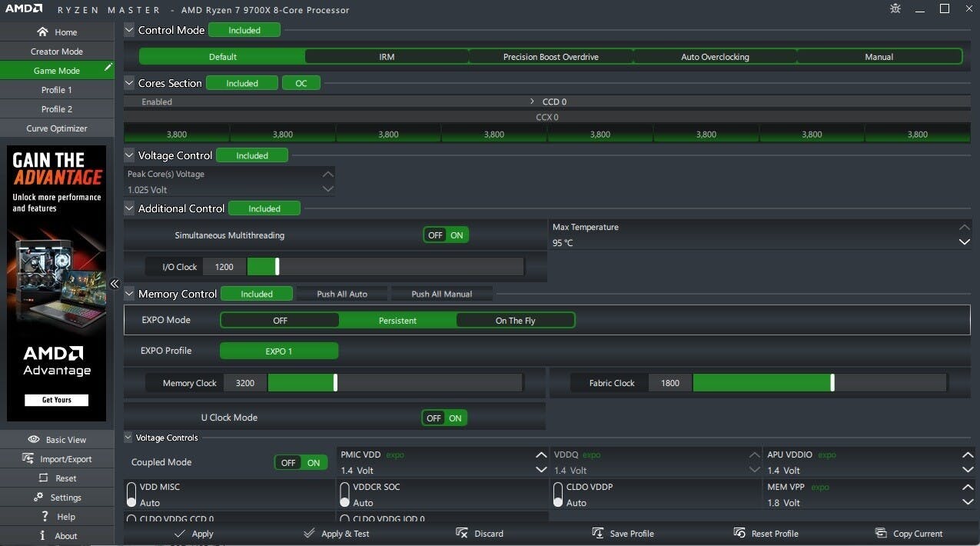Set EXPO Mode to OFF

click(x=281, y=321)
